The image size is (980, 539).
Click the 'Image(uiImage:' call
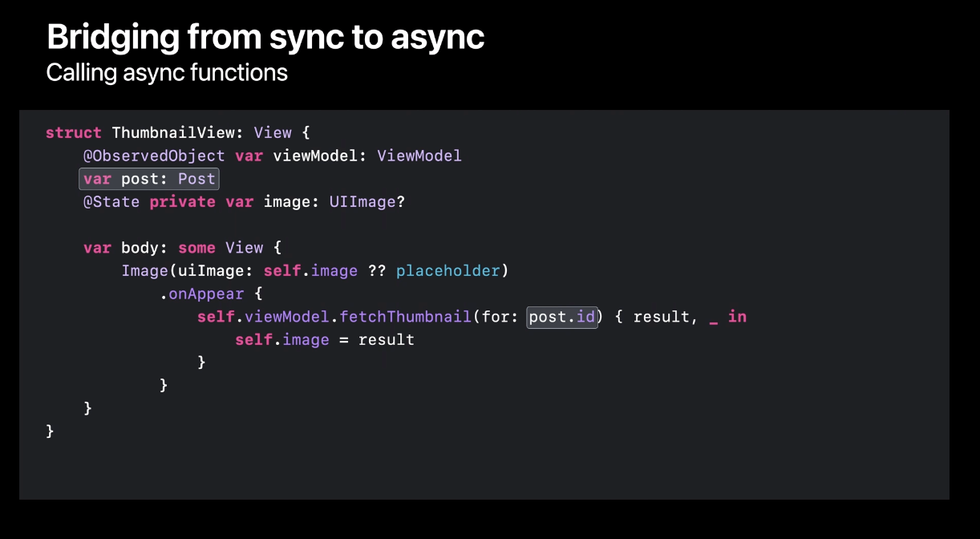click(188, 271)
